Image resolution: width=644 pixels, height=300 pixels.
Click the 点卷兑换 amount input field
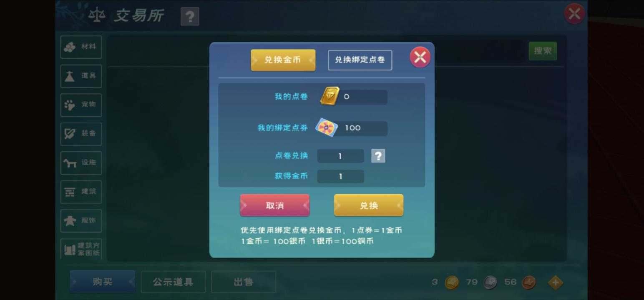click(340, 156)
